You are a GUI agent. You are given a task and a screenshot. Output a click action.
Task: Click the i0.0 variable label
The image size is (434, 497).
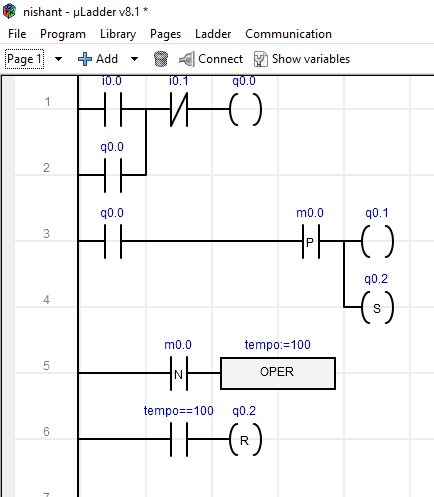[112, 81]
